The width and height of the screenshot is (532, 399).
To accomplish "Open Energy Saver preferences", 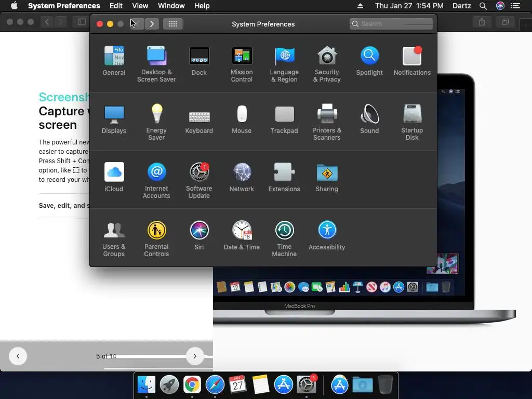I will click(x=156, y=122).
